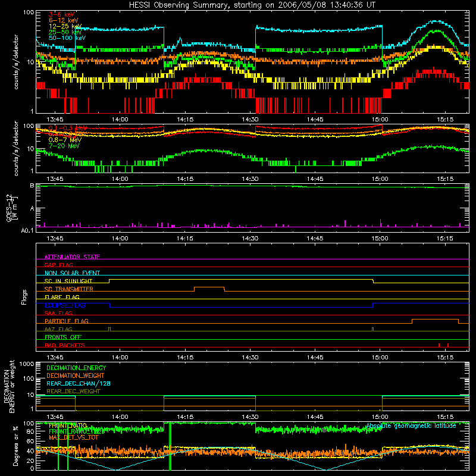Click the '0.8-7 MeV' legend label

65,140
